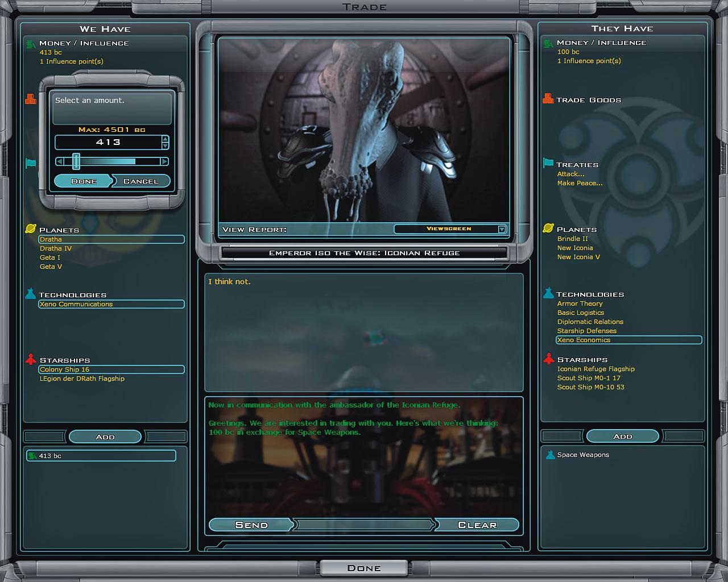Viewport: 728px width, 582px height.
Task: Select Xeno Economics technology
Action: click(629, 340)
